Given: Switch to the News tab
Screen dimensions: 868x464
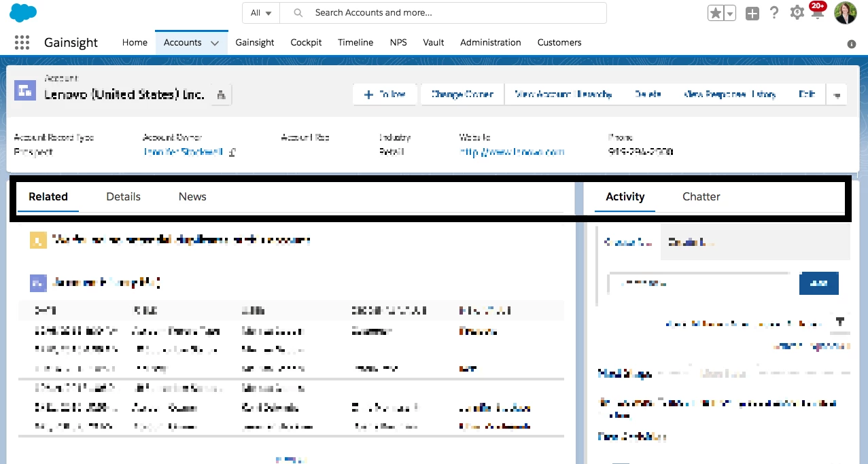Looking at the screenshot, I should 192,197.
